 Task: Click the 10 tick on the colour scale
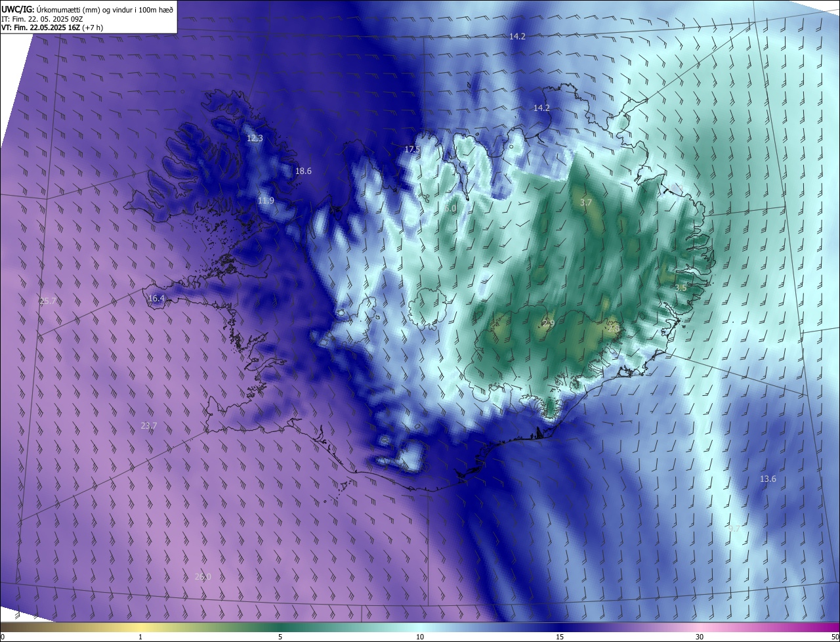pyautogui.click(x=420, y=637)
